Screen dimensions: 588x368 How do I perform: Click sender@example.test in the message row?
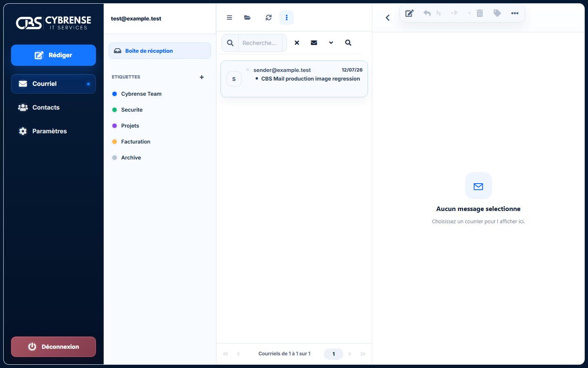(282, 70)
